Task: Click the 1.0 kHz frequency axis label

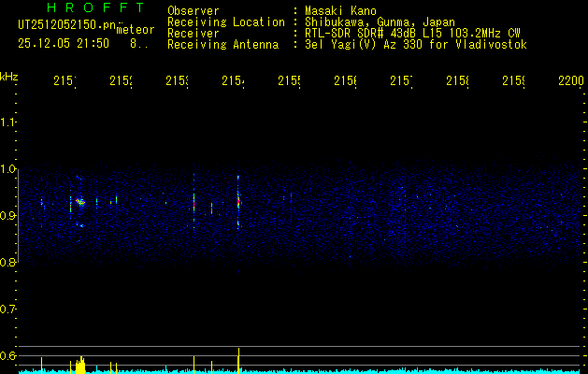Action: point(7,169)
